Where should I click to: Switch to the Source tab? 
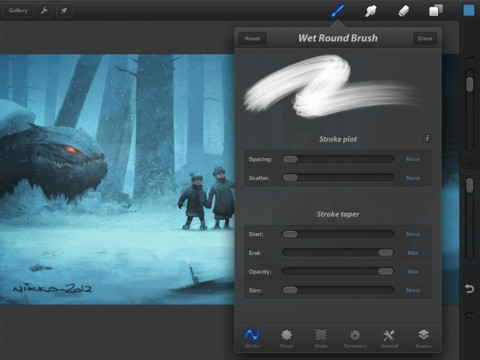423,338
